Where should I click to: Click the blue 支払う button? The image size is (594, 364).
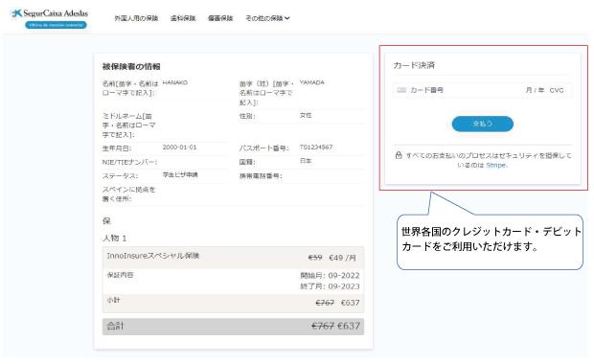(x=483, y=124)
